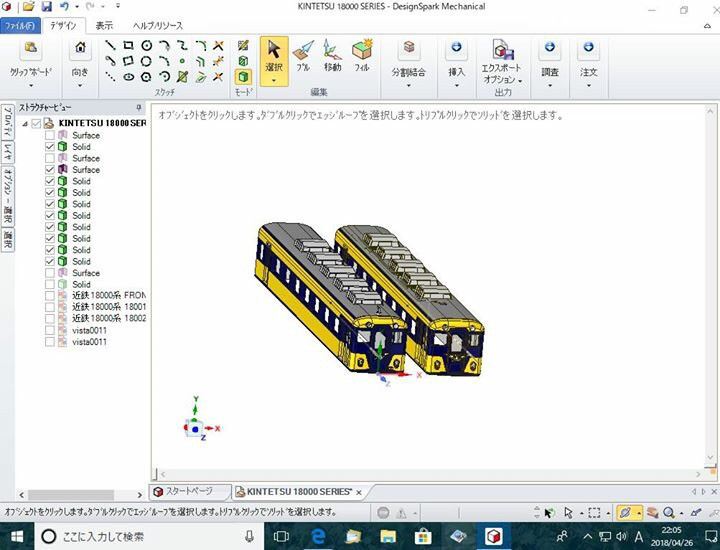720x550 pixels.
Task: Select the Create Rounded Corner tool
Action: (200, 45)
